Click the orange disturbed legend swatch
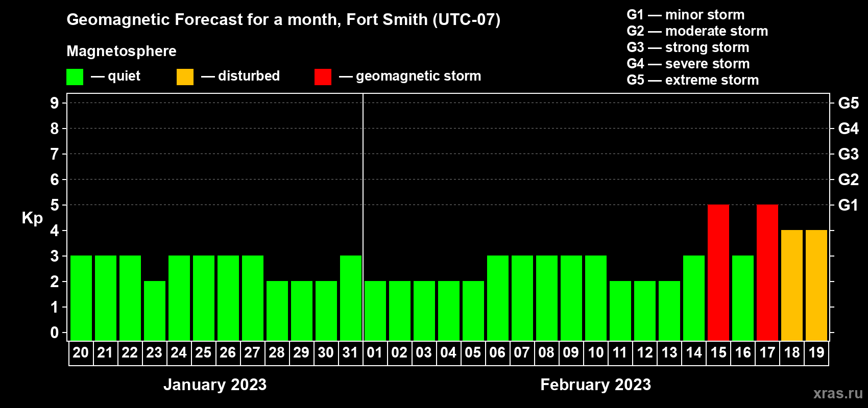This screenshot has height=408, width=868. [x=185, y=77]
